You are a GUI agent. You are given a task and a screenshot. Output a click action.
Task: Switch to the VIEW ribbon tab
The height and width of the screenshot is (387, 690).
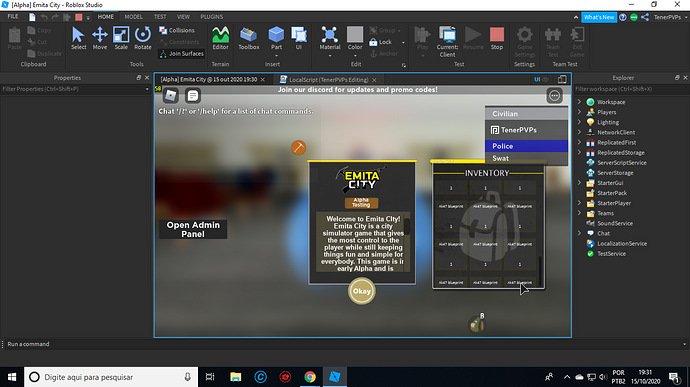tap(183, 17)
